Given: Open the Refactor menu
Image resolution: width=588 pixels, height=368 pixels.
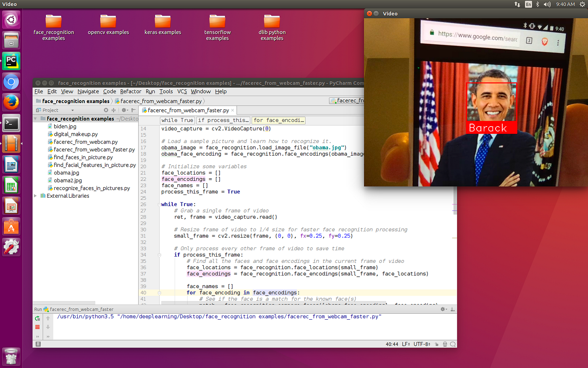Looking at the screenshot, I should point(131,91).
